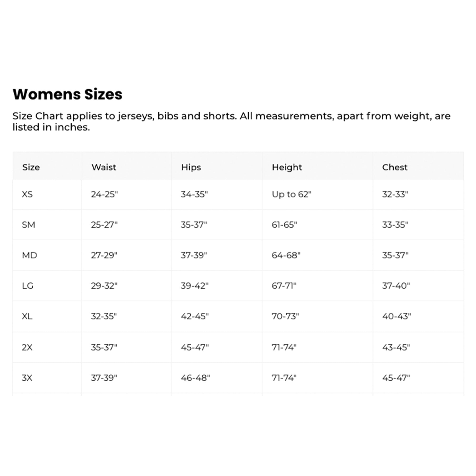
Task: Click the Hips column header
Action: (191, 167)
